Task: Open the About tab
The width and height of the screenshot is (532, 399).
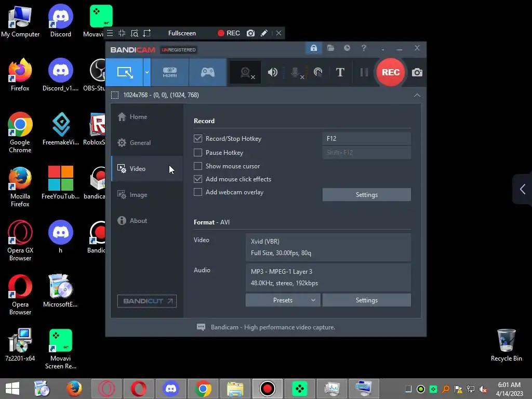Action: pos(147,220)
